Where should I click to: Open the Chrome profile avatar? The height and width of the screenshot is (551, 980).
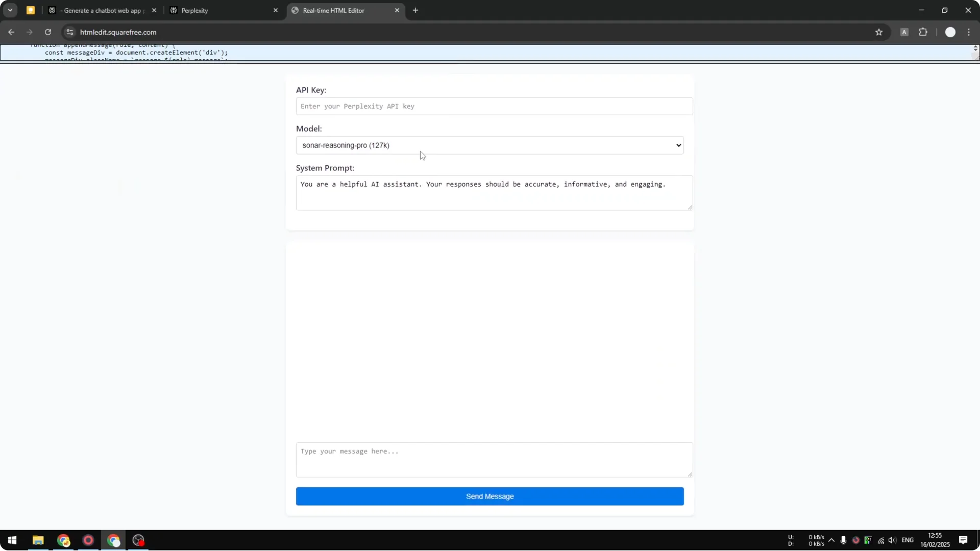coord(950,32)
